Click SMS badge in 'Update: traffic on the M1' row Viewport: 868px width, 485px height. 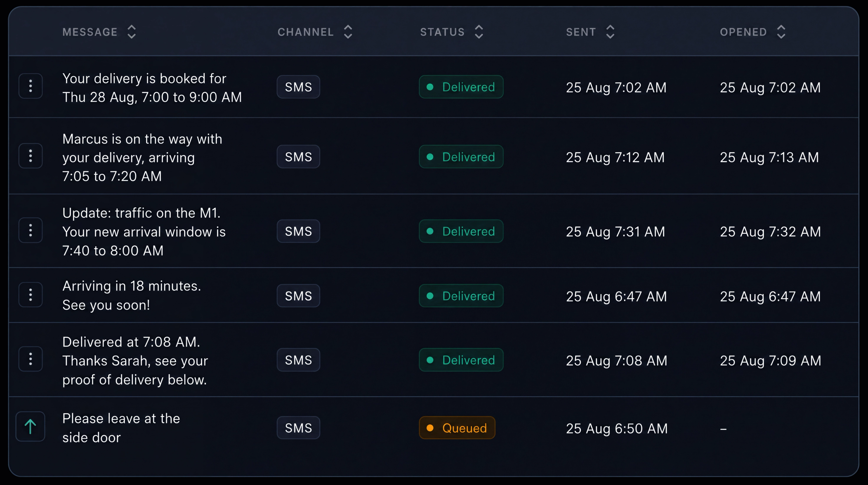click(x=299, y=231)
